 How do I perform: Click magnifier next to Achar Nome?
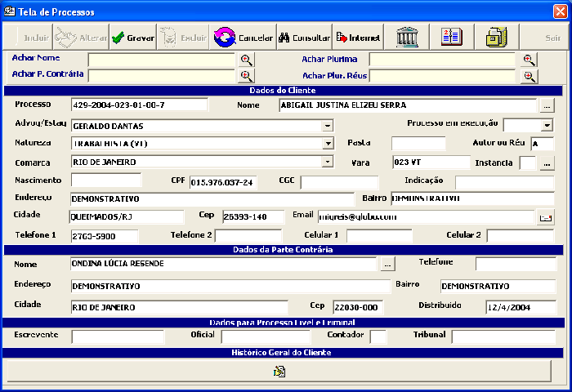246,60
